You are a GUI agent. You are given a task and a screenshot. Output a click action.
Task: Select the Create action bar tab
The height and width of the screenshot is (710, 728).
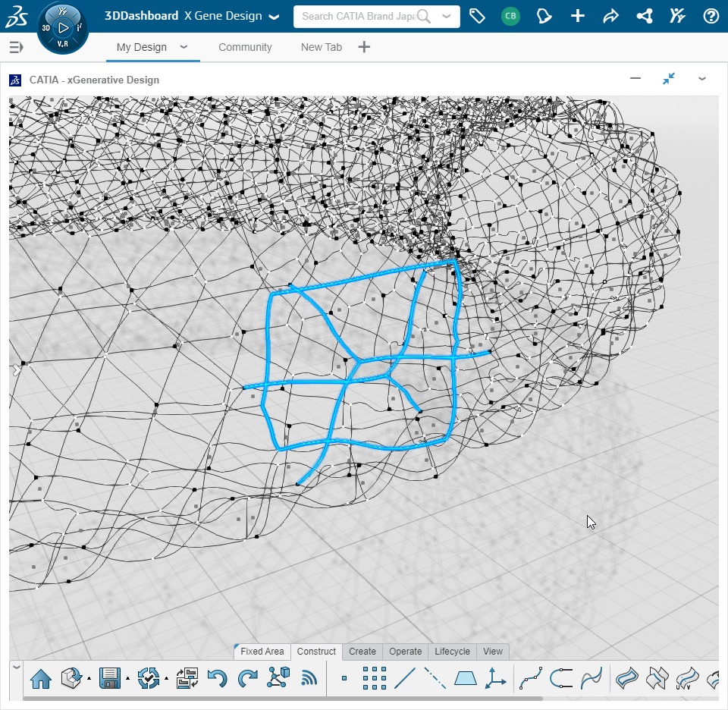coord(362,652)
